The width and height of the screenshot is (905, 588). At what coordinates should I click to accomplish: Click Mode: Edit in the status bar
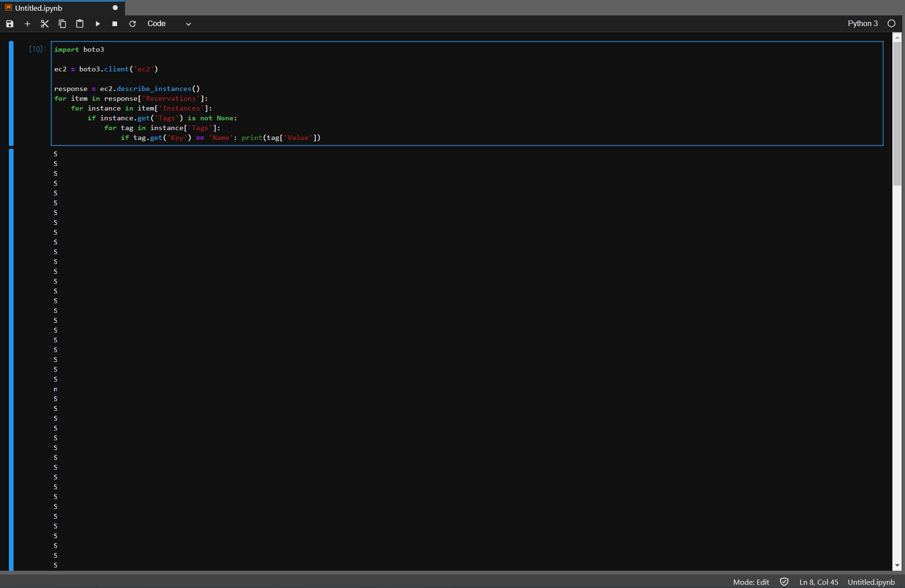(x=751, y=582)
